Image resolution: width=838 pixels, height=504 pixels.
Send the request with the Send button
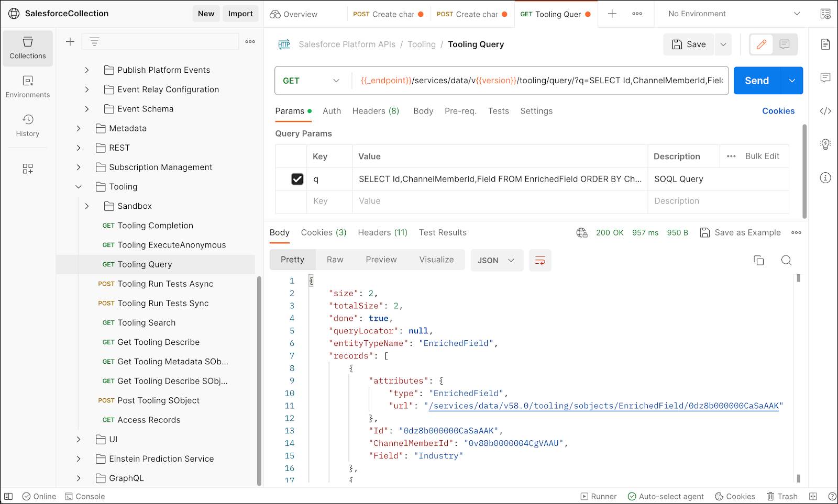(x=757, y=81)
